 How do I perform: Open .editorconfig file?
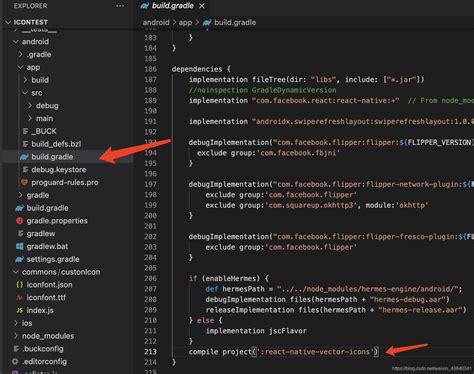(x=44, y=361)
